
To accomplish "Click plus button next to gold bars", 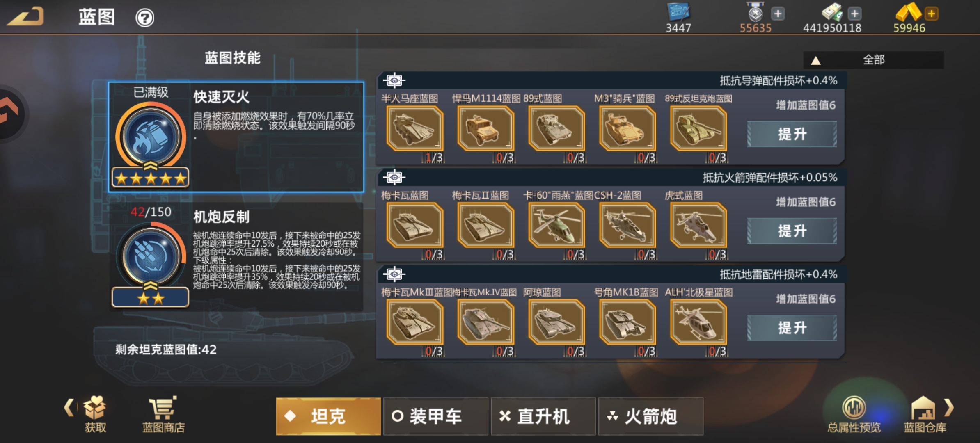I will pyautogui.click(x=932, y=14).
